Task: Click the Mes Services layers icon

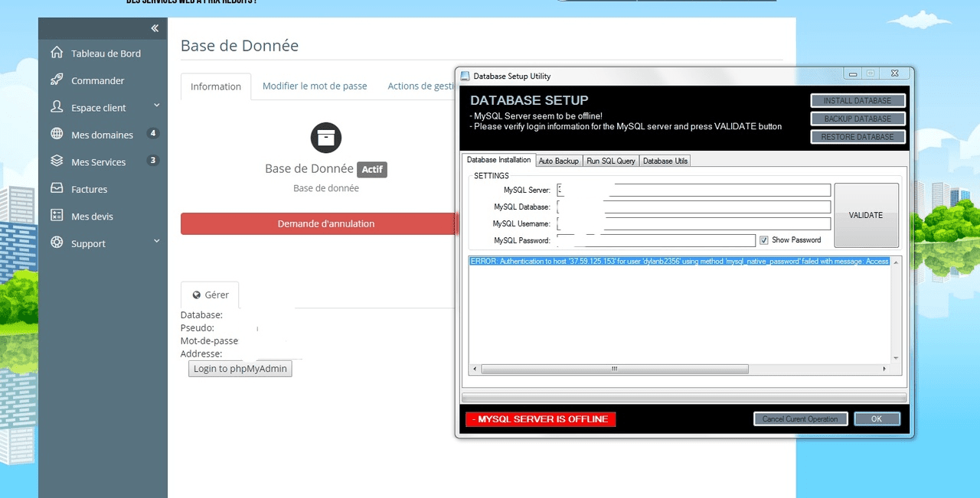Action: pyautogui.click(x=57, y=161)
